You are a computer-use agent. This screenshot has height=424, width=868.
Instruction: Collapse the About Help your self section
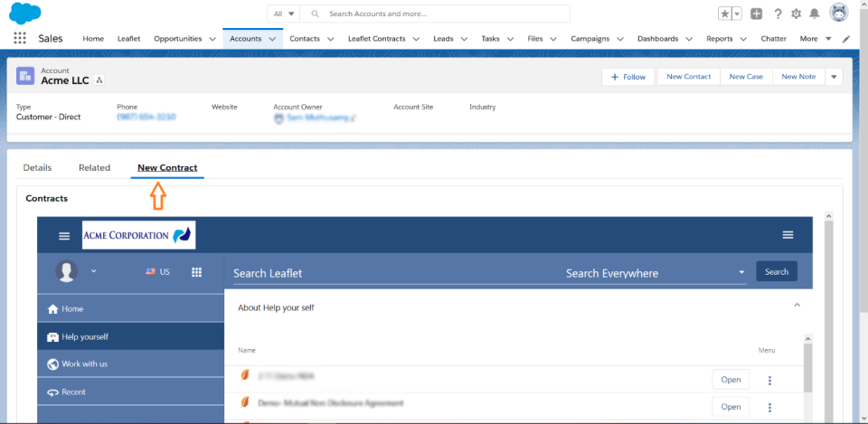click(797, 306)
